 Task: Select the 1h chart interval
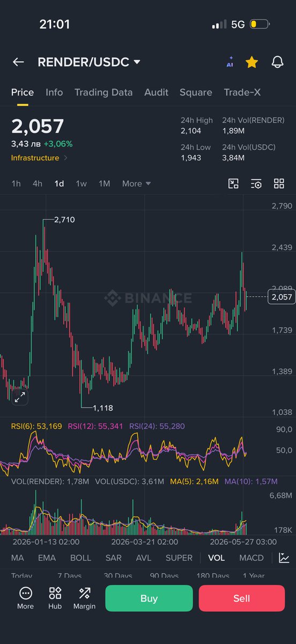[16, 184]
